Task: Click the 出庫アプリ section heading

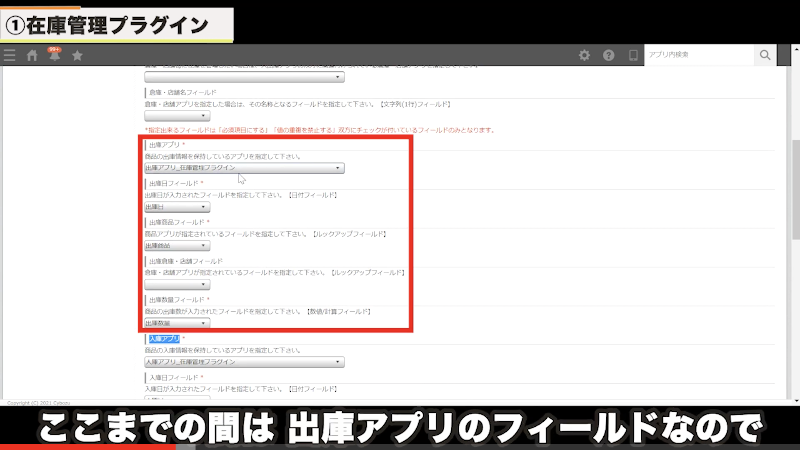Action: 165,145
